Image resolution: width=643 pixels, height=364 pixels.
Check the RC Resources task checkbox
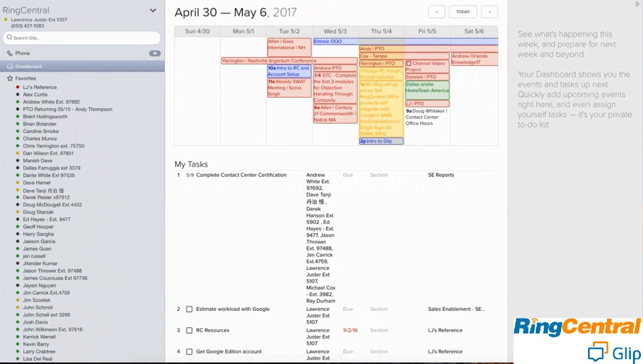tap(189, 331)
